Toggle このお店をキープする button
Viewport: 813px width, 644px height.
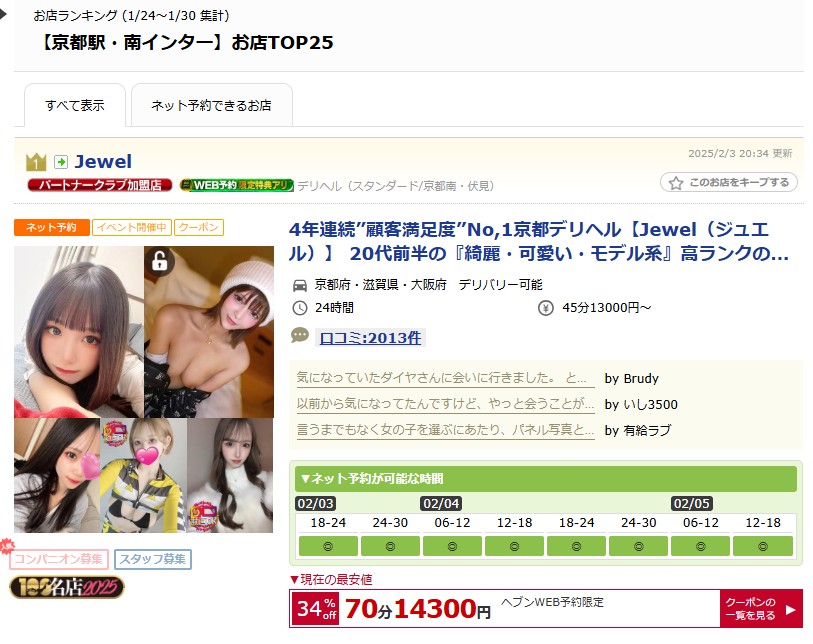(728, 183)
